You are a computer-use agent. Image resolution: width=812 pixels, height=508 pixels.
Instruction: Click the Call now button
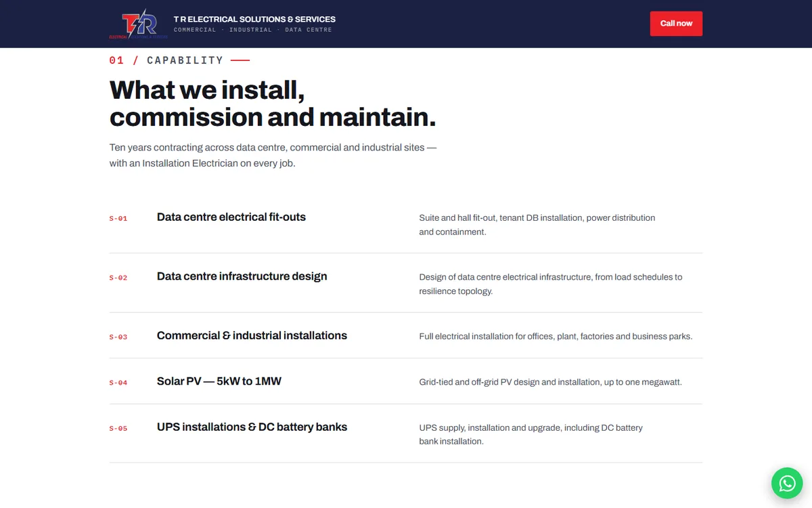(x=676, y=24)
